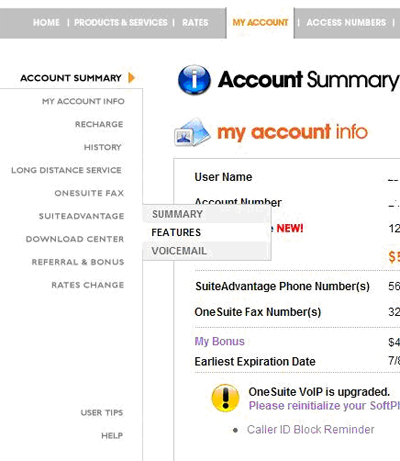Open OneSuite Fax in the sidebar
400x461 pixels.
tap(89, 193)
